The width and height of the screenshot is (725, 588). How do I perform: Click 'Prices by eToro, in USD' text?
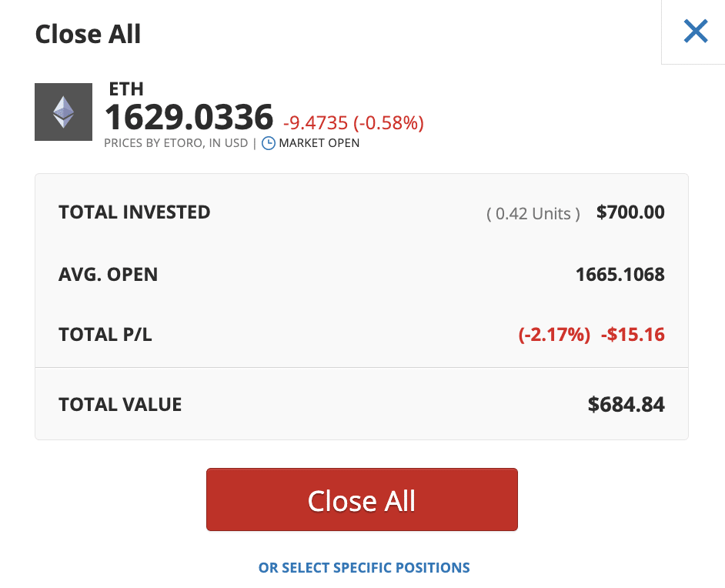pos(176,143)
